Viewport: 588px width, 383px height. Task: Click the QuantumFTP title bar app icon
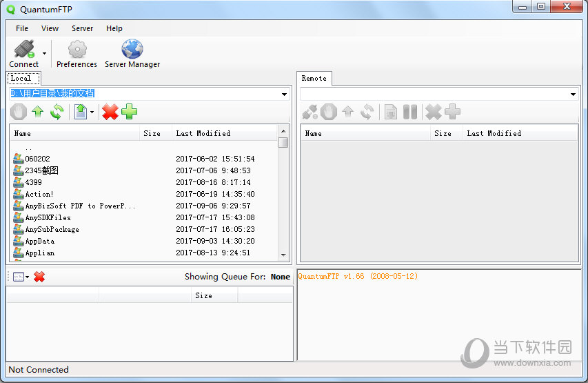11,10
